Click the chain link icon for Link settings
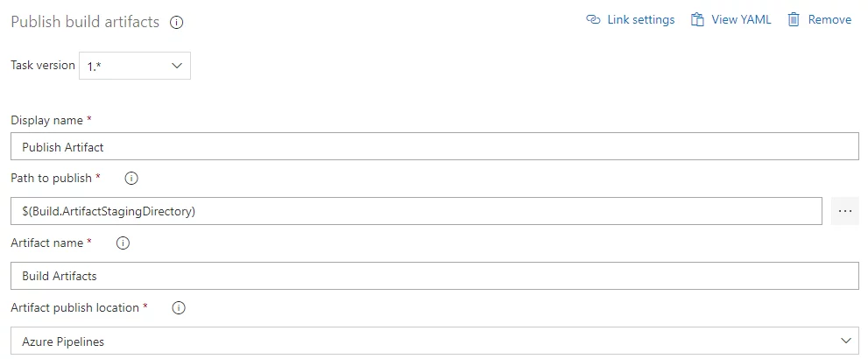The width and height of the screenshot is (868, 359). [x=593, y=20]
